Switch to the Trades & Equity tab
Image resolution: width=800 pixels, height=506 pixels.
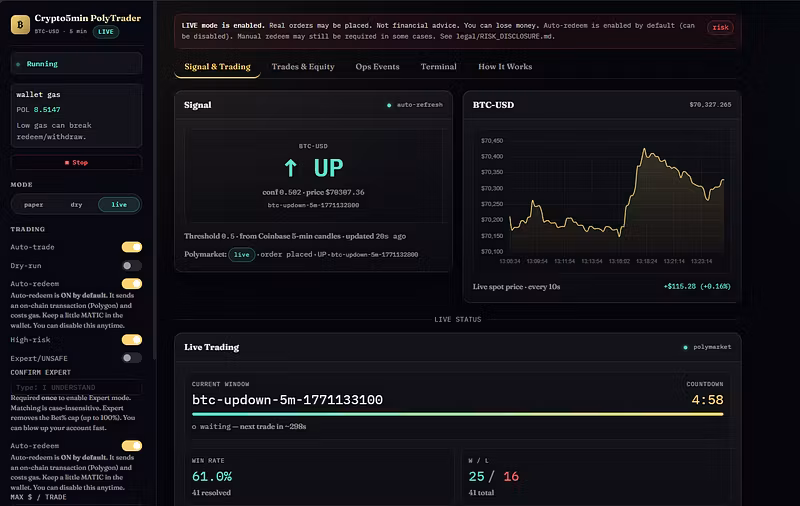tap(303, 67)
